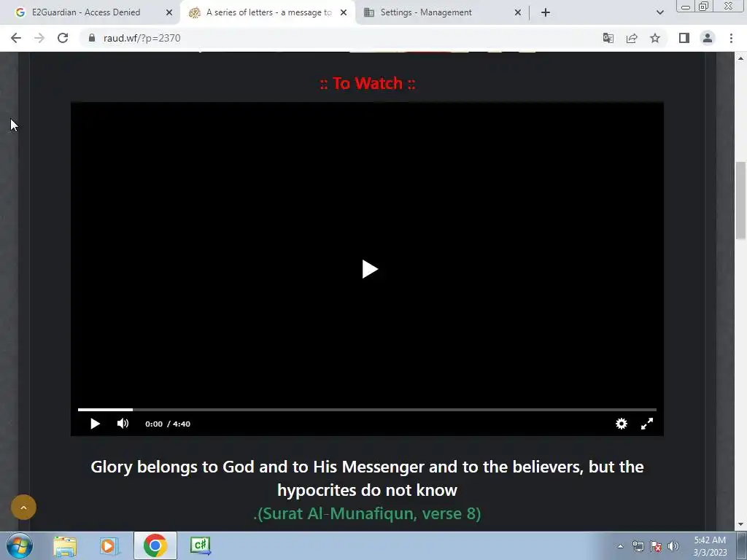Select the A series of letters tab
Image resolution: width=747 pixels, height=560 pixels.
[x=268, y=12]
